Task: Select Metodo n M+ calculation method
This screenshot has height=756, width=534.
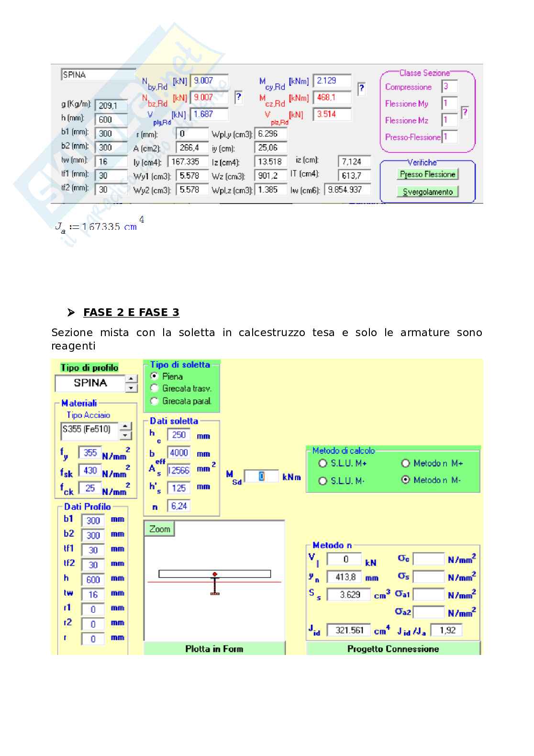Action: click(406, 463)
